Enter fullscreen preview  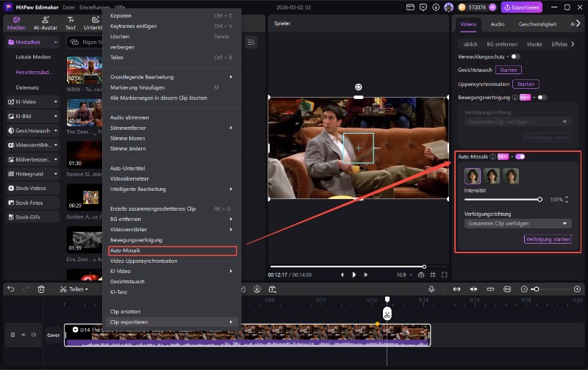(x=445, y=275)
